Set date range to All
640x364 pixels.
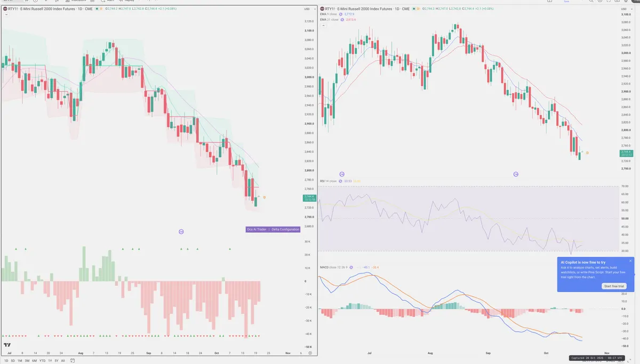63,361
